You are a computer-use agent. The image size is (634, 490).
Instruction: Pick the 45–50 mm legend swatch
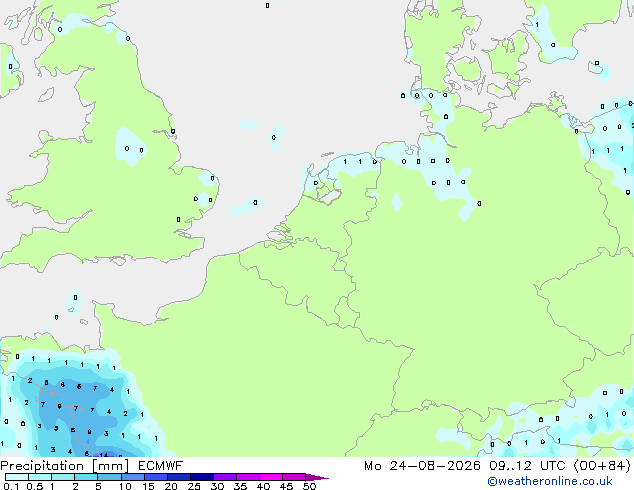(x=294, y=477)
